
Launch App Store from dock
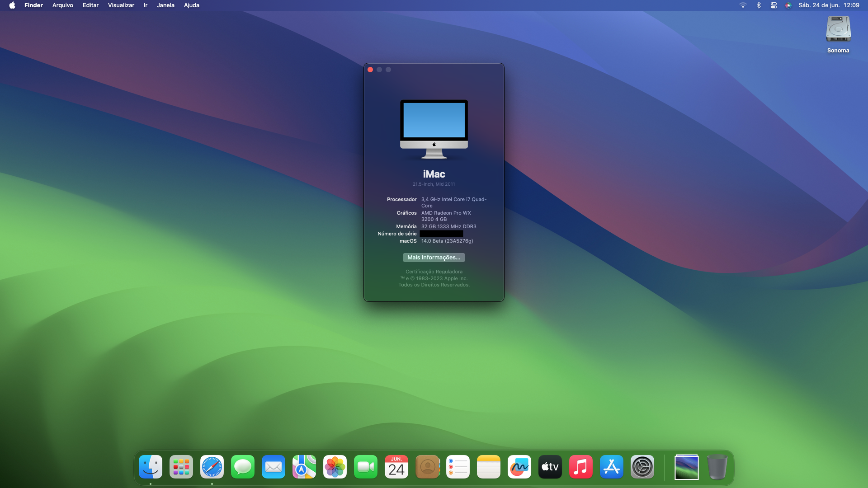click(612, 467)
